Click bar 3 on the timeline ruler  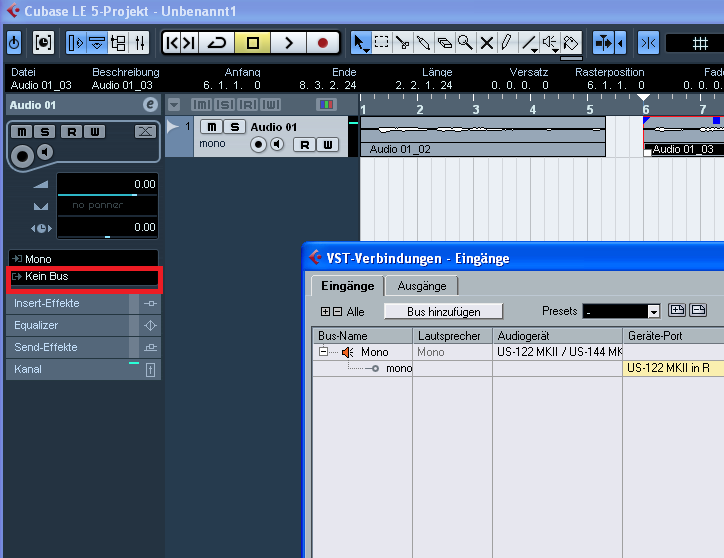pyautogui.click(x=476, y=109)
